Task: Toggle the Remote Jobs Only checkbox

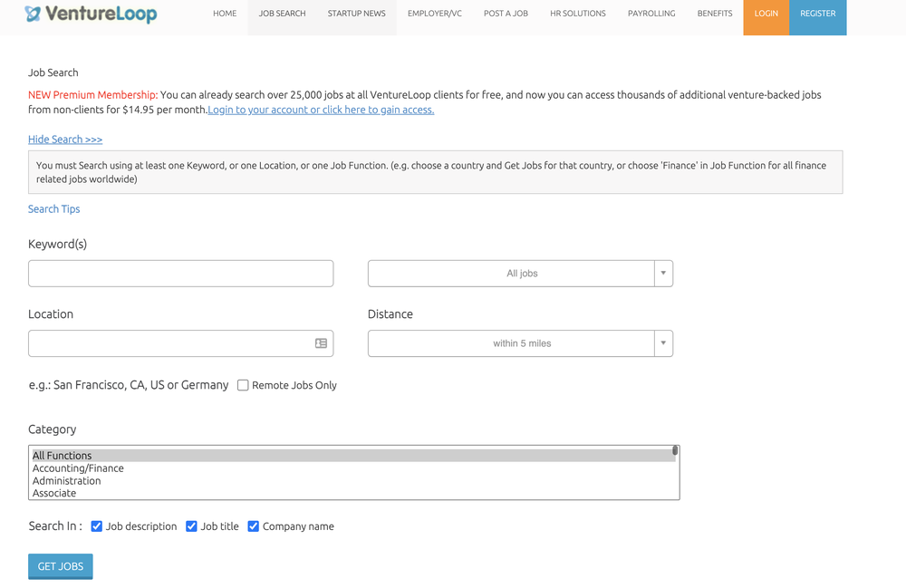Action: point(243,385)
